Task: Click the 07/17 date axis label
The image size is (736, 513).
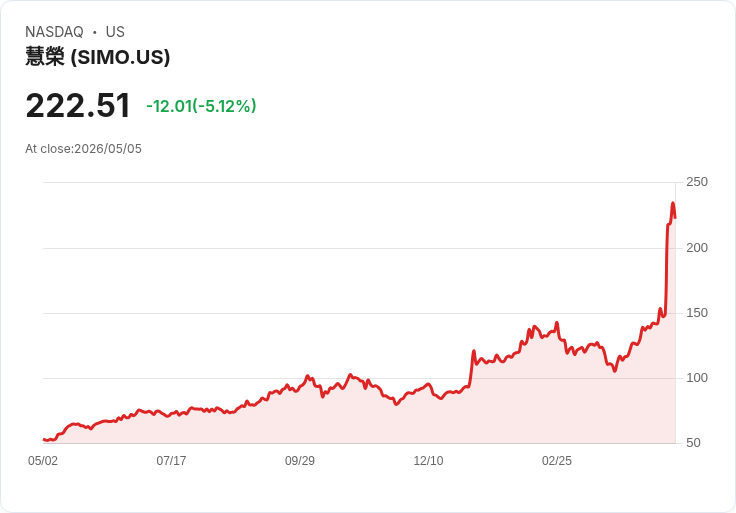Action: coord(171,460)
